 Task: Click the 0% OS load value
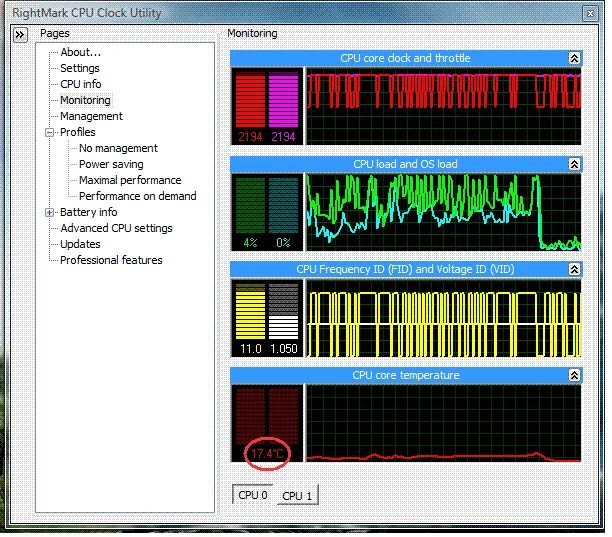[283, 243]
